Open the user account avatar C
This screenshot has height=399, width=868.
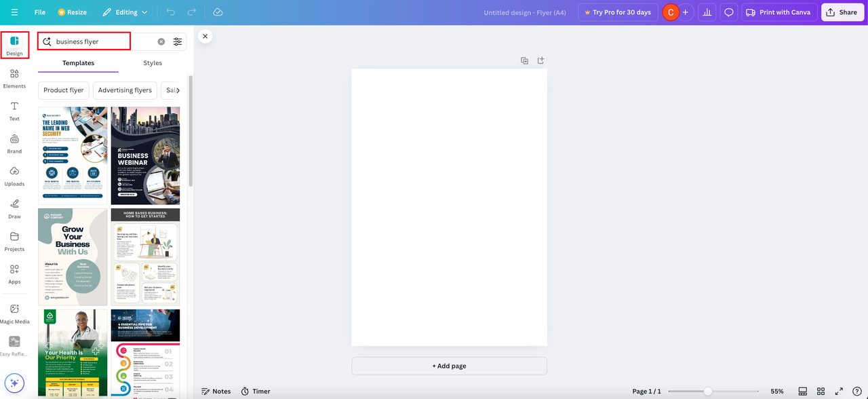click(670, 12)
